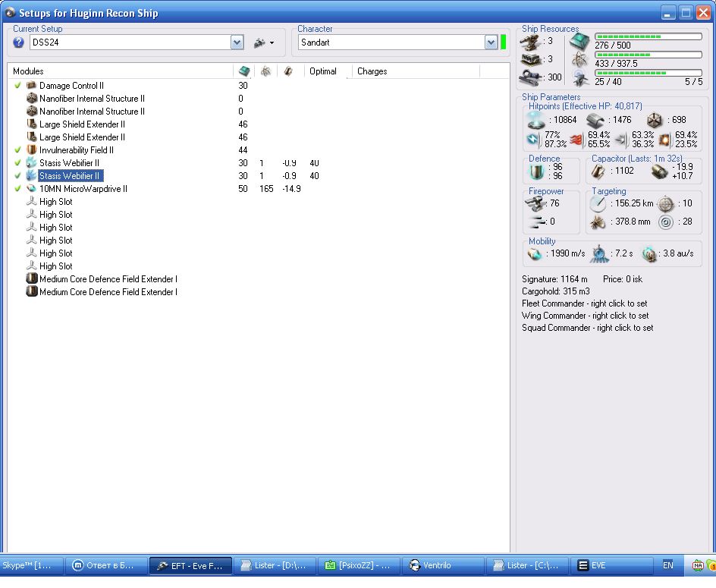
Task: Click the CPU 276 / 500 progress bar
Action: (648, 36)
